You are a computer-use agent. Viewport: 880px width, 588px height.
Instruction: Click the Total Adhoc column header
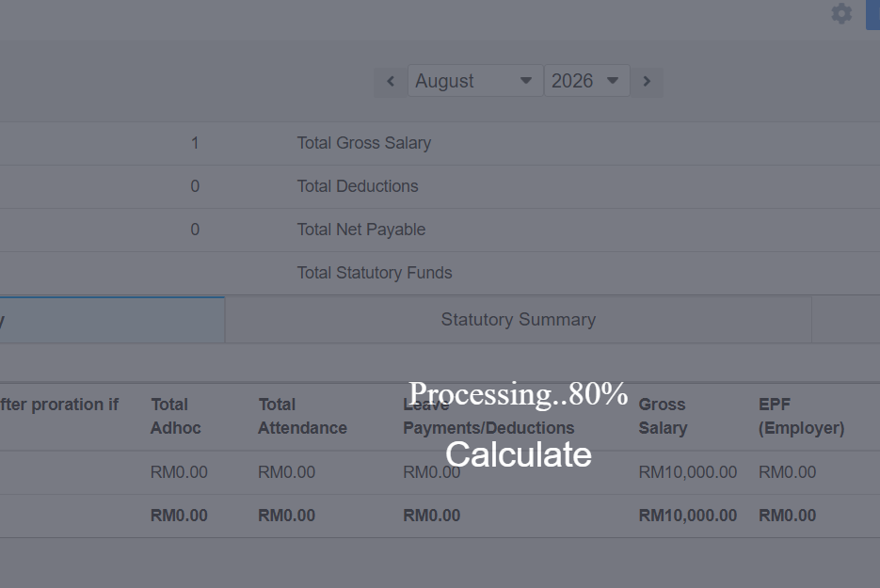coord(176,417)
